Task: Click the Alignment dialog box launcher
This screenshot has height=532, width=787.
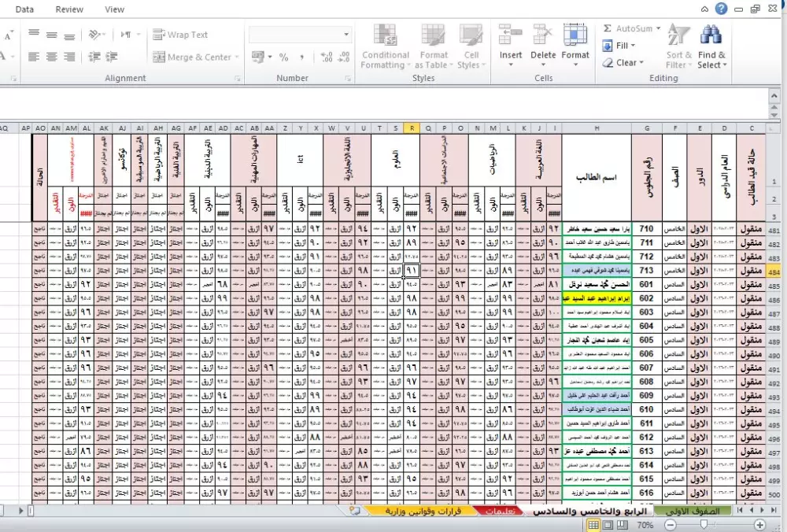Action: 238,78
